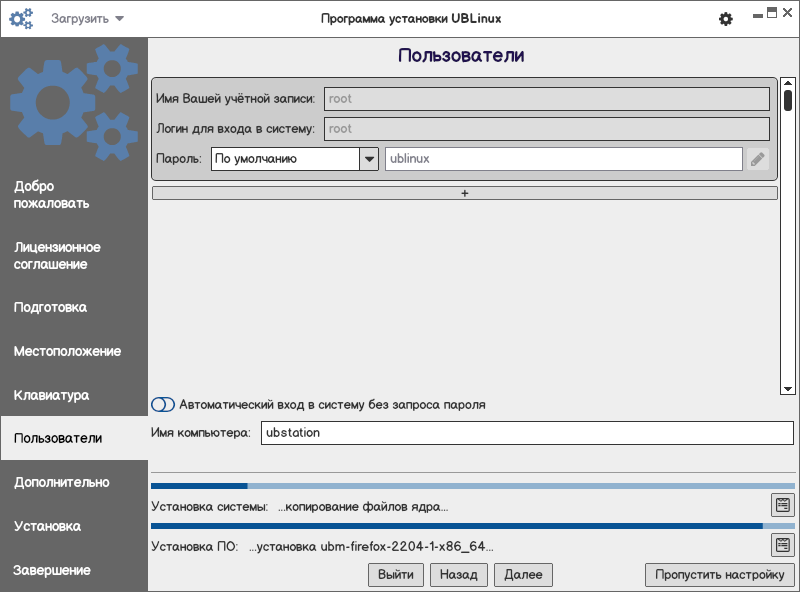Click the password field showing ublinux
This screenshot has height=592, width=800.
pos(564,159)
